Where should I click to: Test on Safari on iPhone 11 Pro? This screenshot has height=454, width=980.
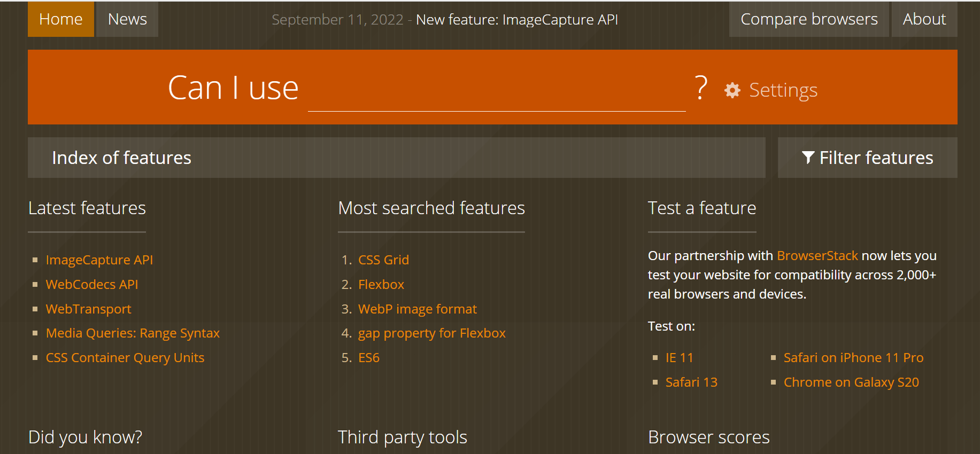point(853,358)
